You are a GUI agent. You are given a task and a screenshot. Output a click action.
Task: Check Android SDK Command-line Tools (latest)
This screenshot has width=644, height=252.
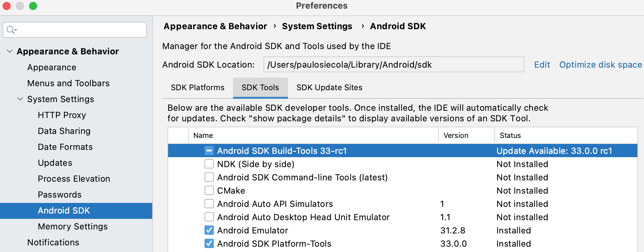(209, 177)
